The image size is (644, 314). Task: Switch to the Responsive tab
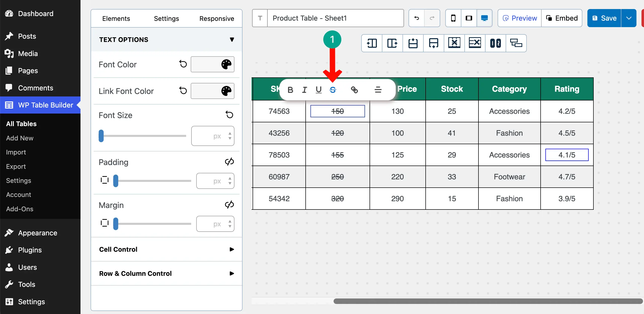[217, 19]
